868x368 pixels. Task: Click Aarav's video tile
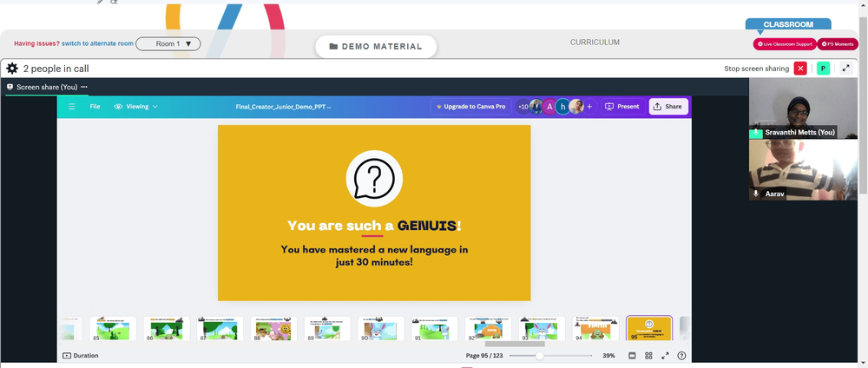(803, 169)
